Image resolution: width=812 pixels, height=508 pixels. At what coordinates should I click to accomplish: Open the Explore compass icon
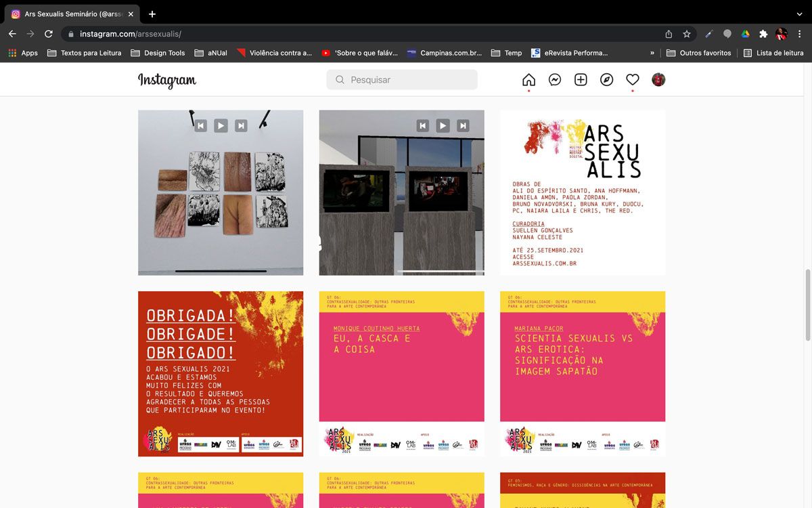pos(606,80)
